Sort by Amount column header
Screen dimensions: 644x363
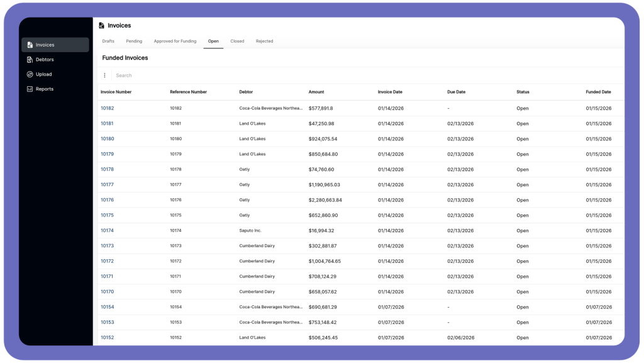click(316, 92)
